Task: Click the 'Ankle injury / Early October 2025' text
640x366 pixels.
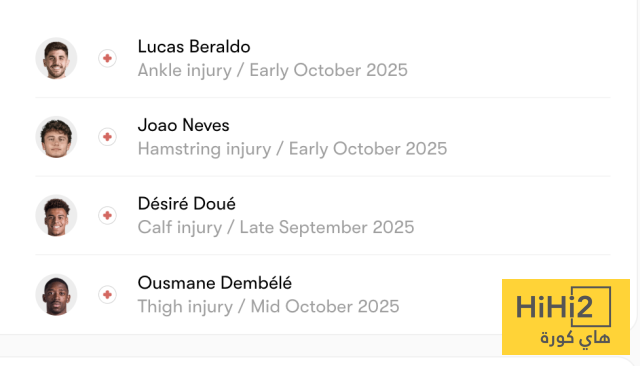Action: pos(273,70)
